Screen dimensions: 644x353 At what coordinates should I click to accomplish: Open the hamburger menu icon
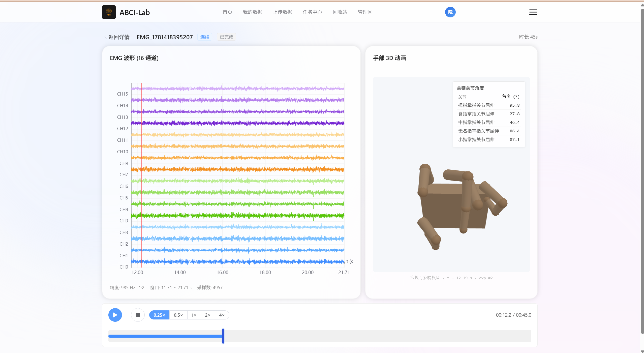(x=533, y=12)
